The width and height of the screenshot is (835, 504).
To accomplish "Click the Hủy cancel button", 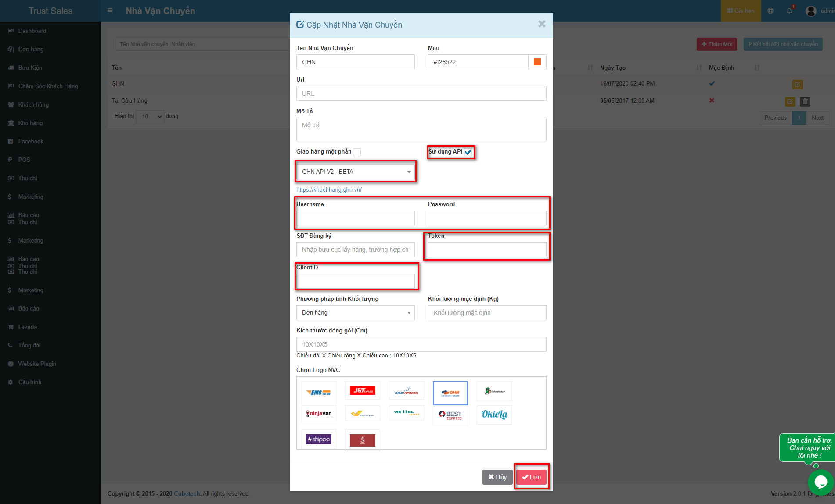I will point(497,477).
